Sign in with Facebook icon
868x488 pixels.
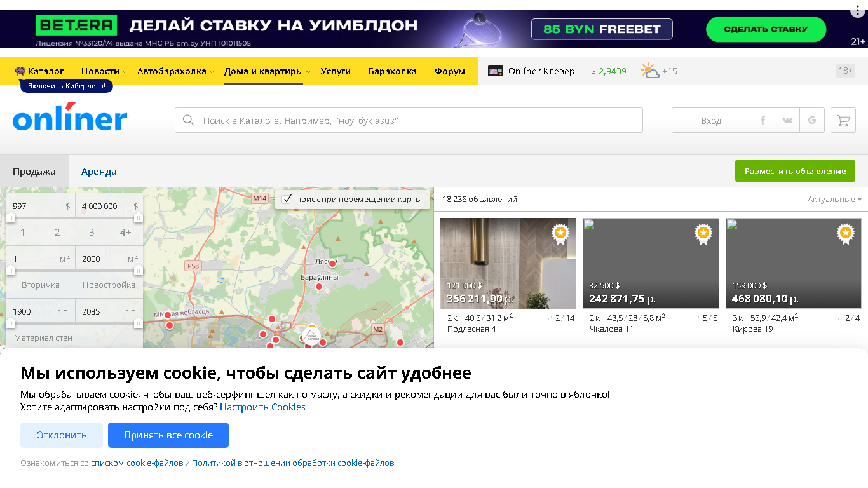pyautogui.click(x=763, y=120)
